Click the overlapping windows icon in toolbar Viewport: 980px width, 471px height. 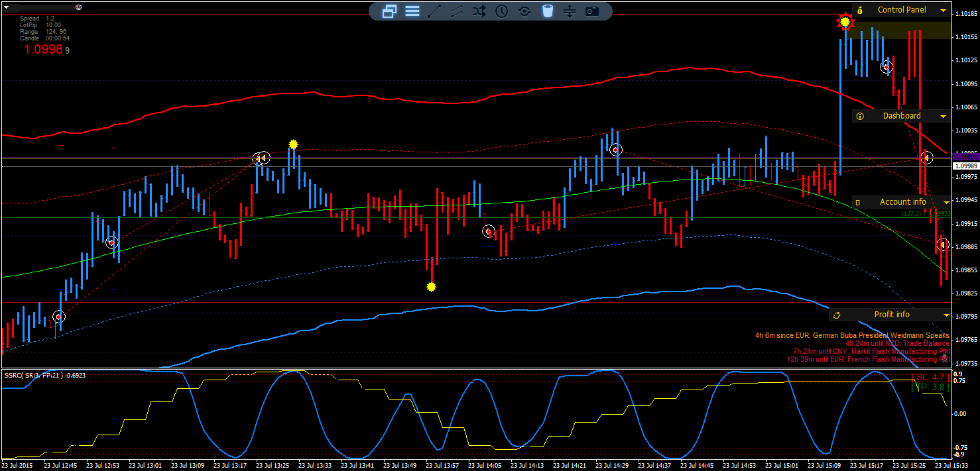point(389,11)
